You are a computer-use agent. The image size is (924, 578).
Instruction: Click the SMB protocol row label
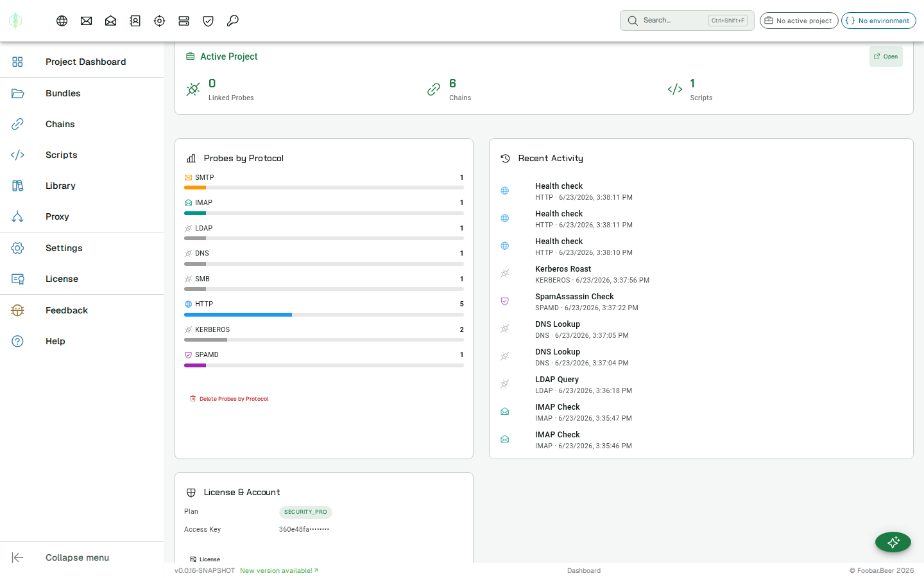(x=202, y=279)
